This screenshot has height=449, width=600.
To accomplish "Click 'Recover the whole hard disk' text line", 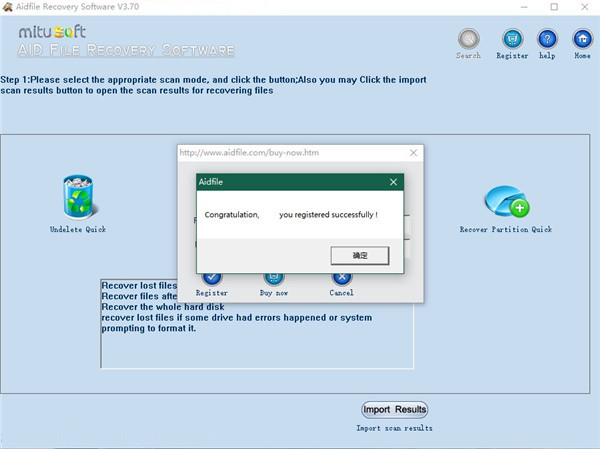I will 163,307.
